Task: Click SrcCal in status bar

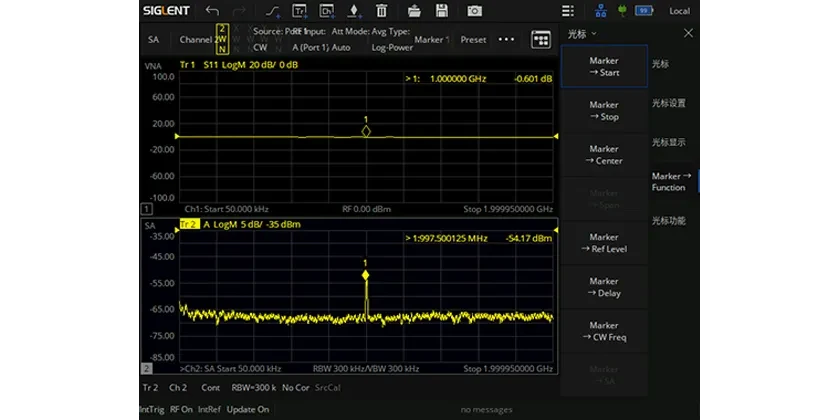Action: click(x=327, y=387)
